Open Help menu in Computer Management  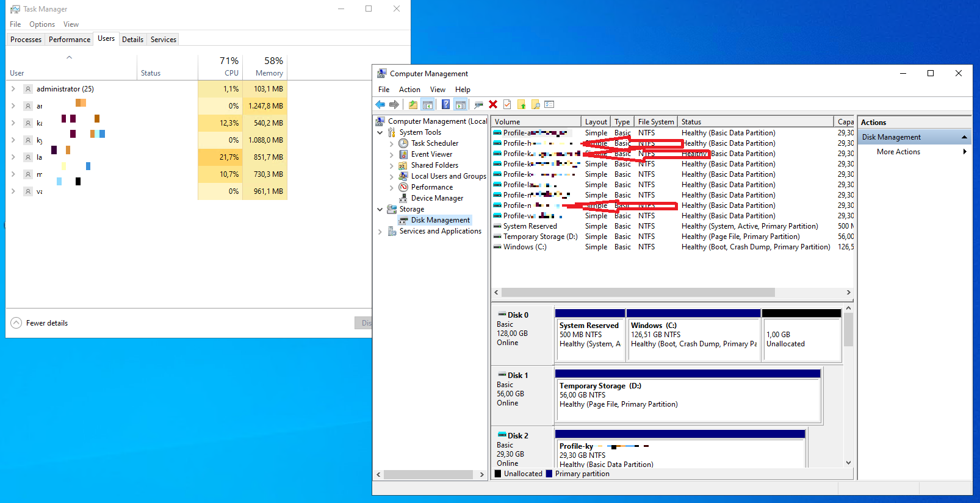click(x=463, y=90)
